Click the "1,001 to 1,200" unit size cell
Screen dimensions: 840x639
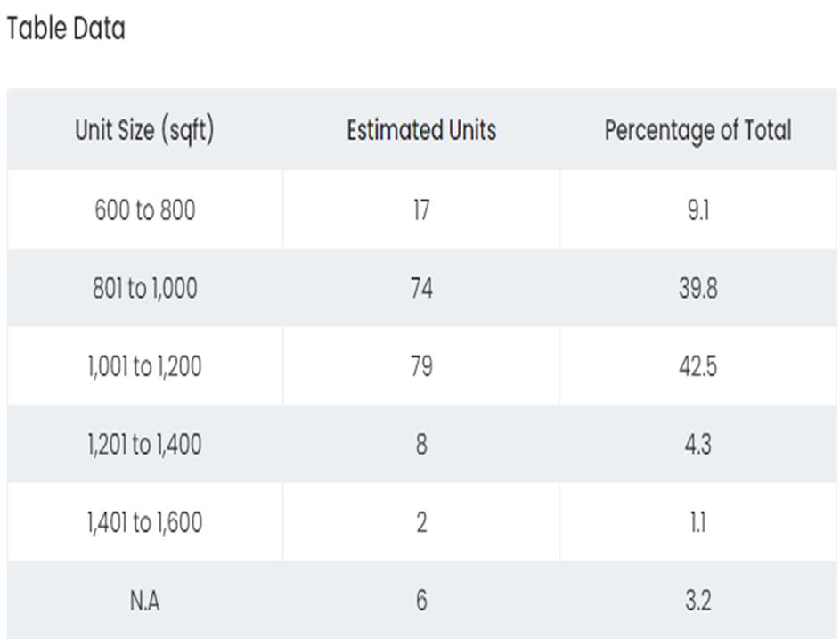144,366
